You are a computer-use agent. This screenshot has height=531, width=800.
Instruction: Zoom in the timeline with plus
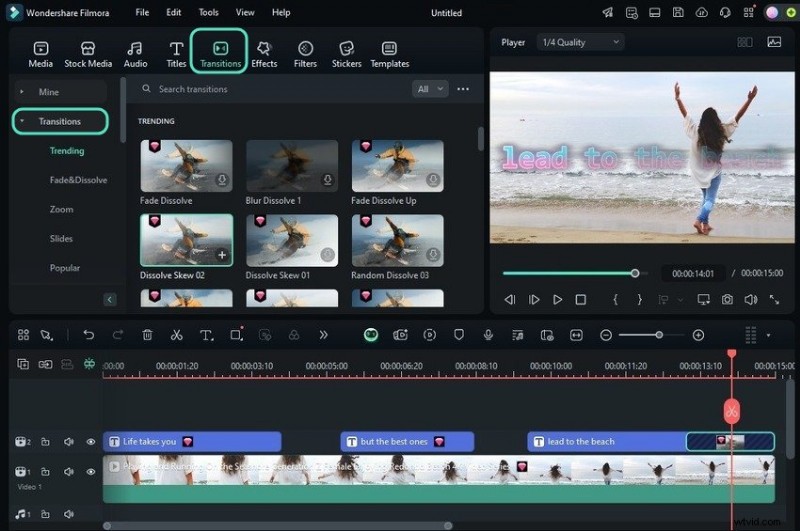coord(698,335)
